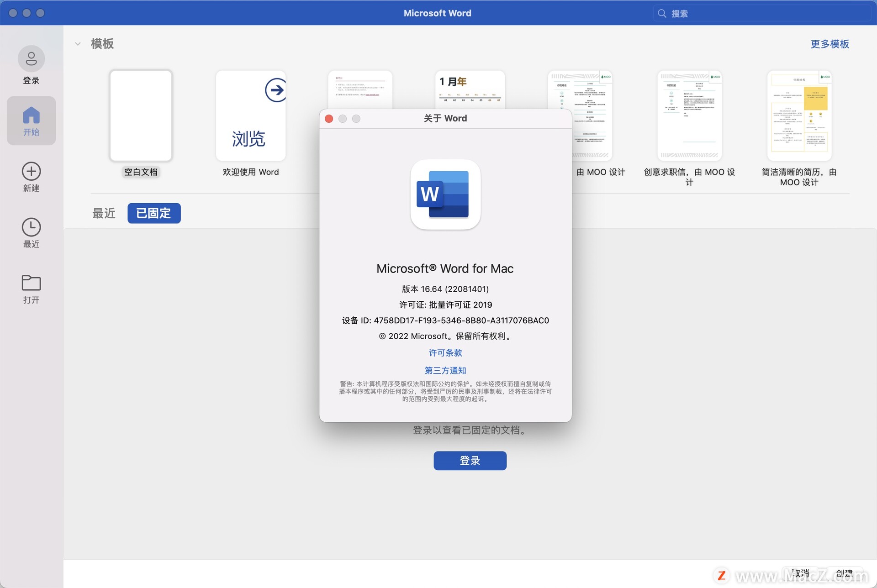Click the Word logo in About dialog
877x588 pixels.
point(445,194)
